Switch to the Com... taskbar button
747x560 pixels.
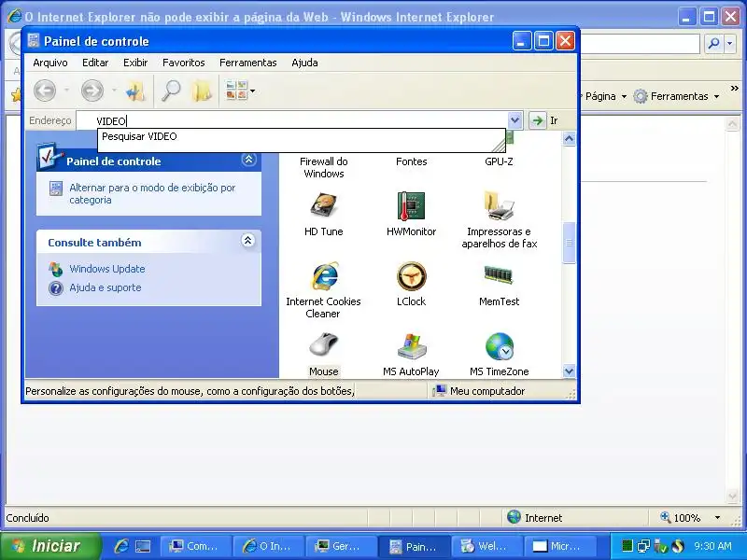[195, 546]
